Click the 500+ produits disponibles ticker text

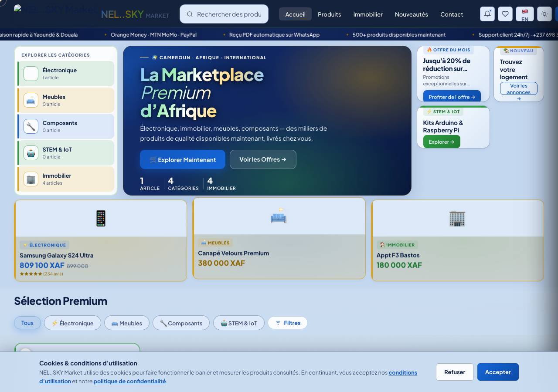(x=399, y=35)
